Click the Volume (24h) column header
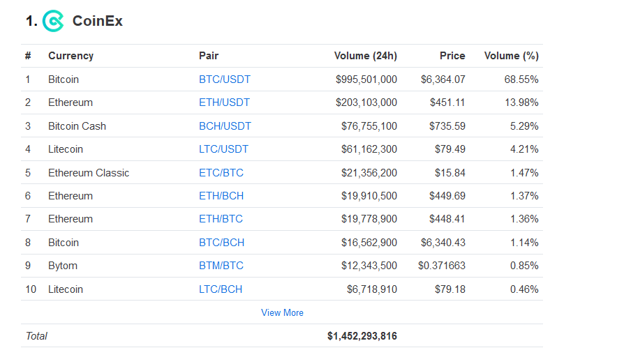Viewport: 617px width, 364px height. pyautogui.click(x=366, y=56)
